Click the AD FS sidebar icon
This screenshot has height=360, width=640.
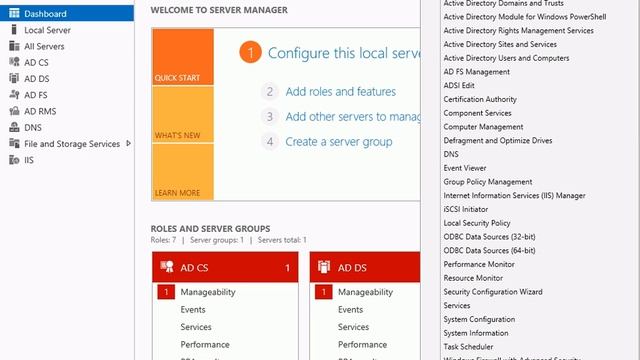tap(14, 95)
